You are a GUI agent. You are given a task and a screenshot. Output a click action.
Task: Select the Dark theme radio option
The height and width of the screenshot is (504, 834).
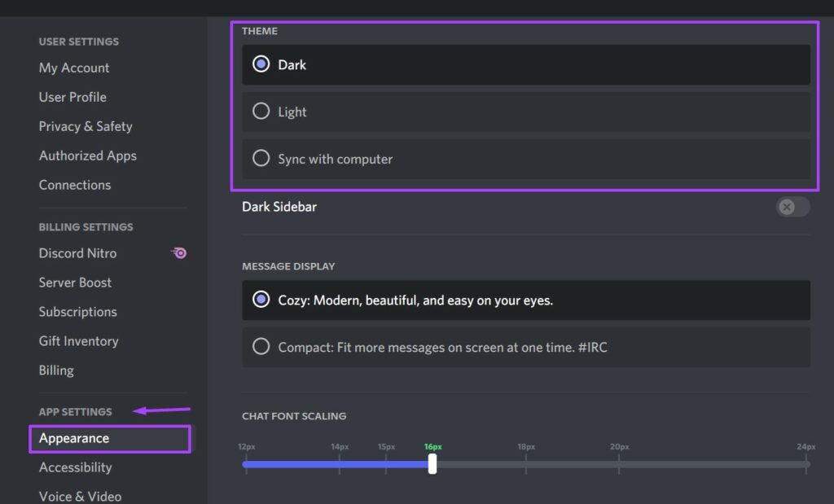[x=526, y=65]
